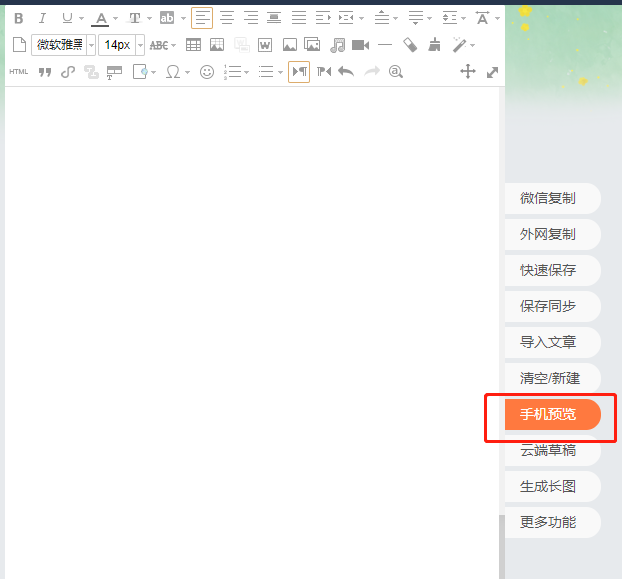Click the 导入文章 button
This screenshot has height=579, width=622.
point(553,342)
